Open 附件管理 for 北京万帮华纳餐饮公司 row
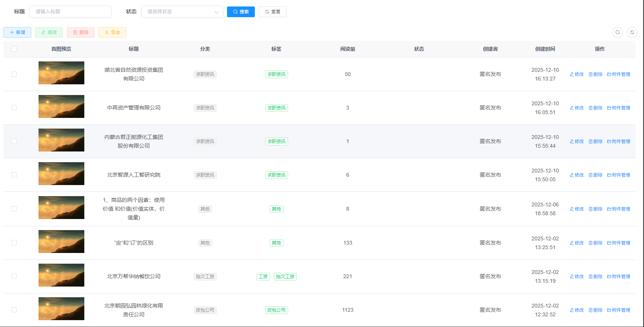The image size is (644, 327). point(619,277)
